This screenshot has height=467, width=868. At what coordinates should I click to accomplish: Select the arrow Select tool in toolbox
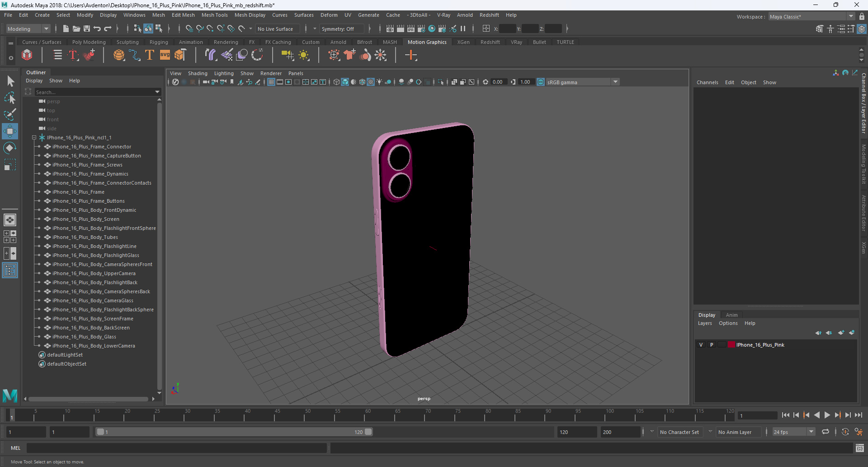tap(10, 81)
